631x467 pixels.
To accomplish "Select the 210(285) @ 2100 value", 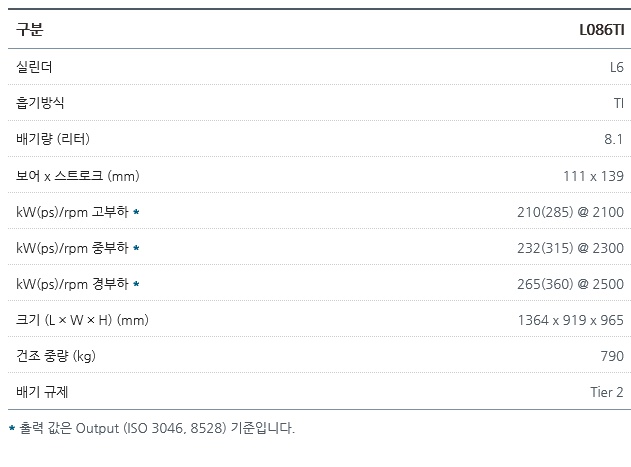I will [x=570, y=212].
